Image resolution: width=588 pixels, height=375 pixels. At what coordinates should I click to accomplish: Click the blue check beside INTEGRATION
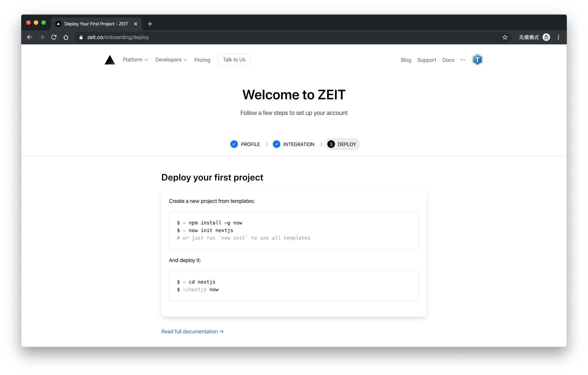[276, 144]
